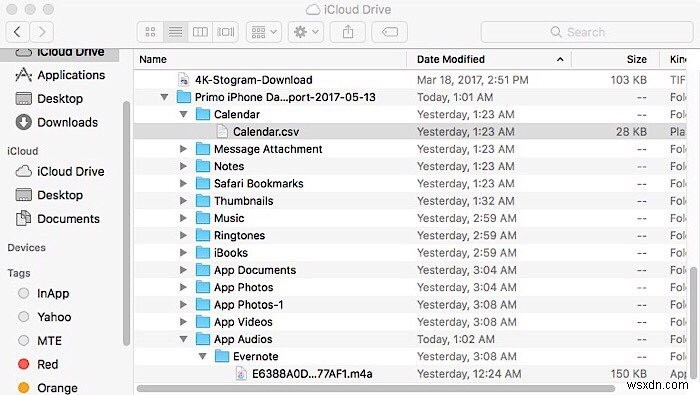Screen dimensions: 700x395
Task: Go forward with the right arrow button
Action: [42, 32]
